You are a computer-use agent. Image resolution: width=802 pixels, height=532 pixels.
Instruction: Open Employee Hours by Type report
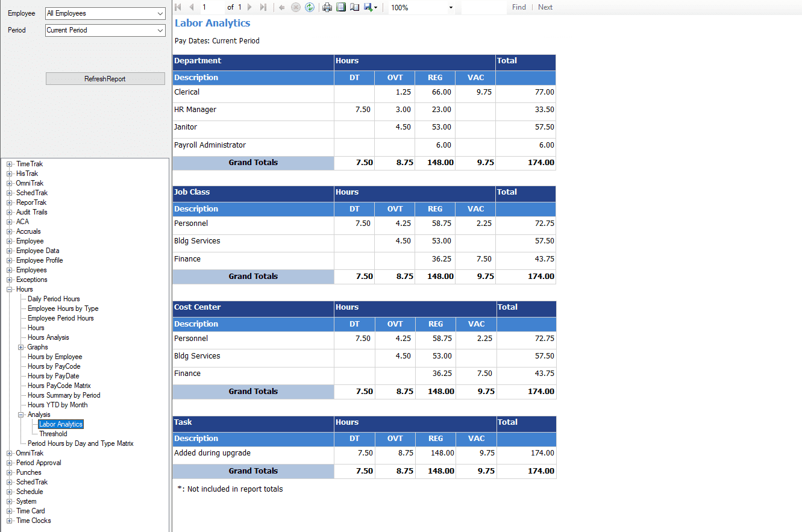(63, 308)
